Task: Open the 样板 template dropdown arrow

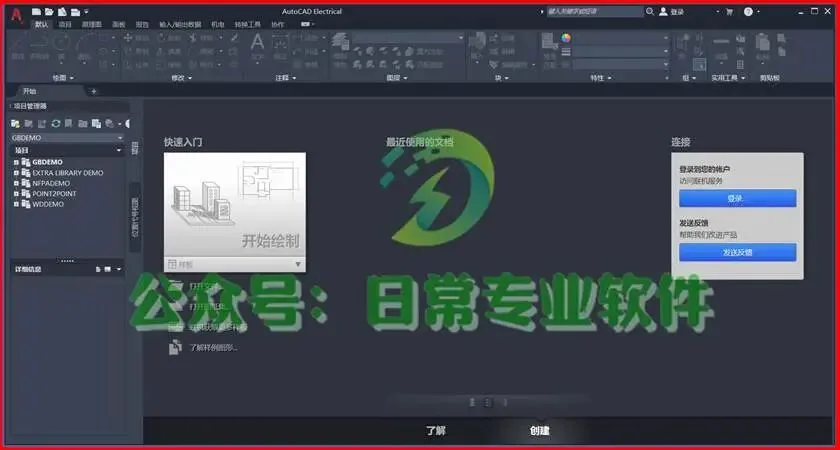Action: pos(298,265)
